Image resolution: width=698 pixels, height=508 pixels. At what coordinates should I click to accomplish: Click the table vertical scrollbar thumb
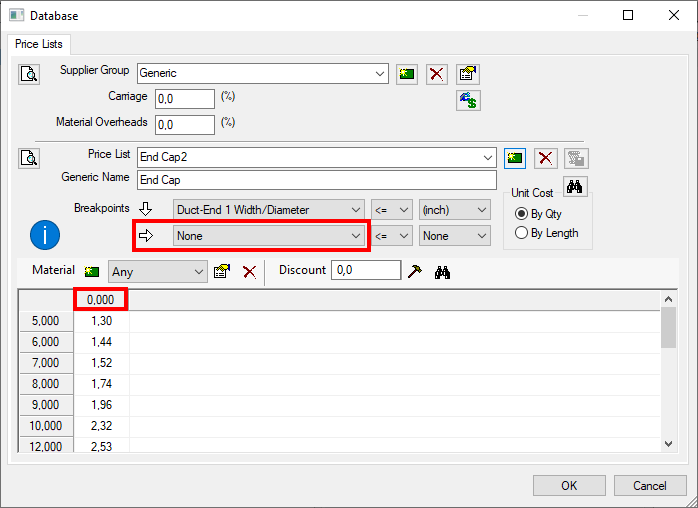(668, 327)
